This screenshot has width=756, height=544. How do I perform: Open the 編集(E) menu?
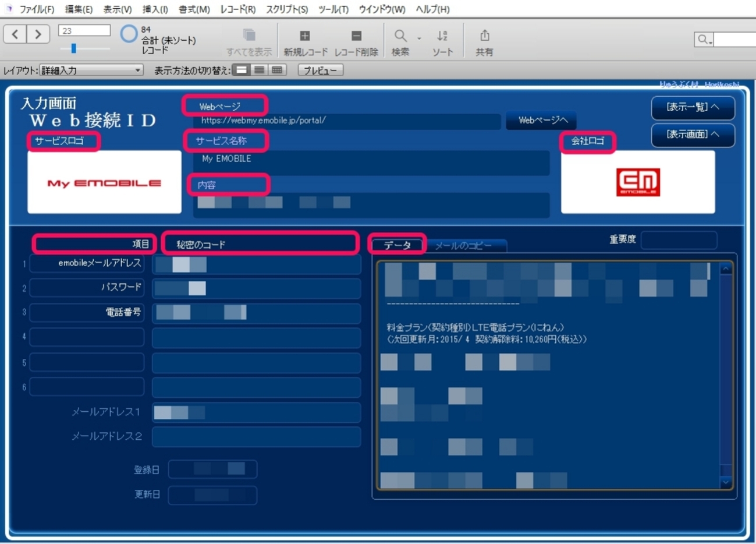[x=79, y=9]
